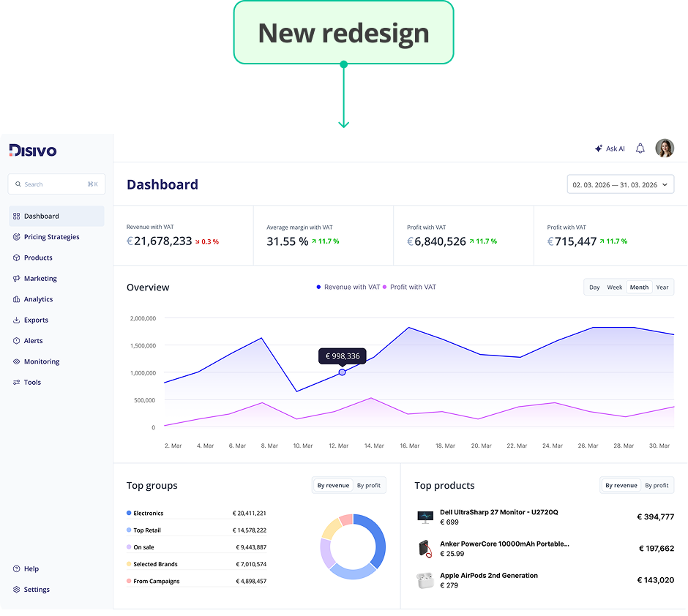Click the donut chart

tap(353, 546)
